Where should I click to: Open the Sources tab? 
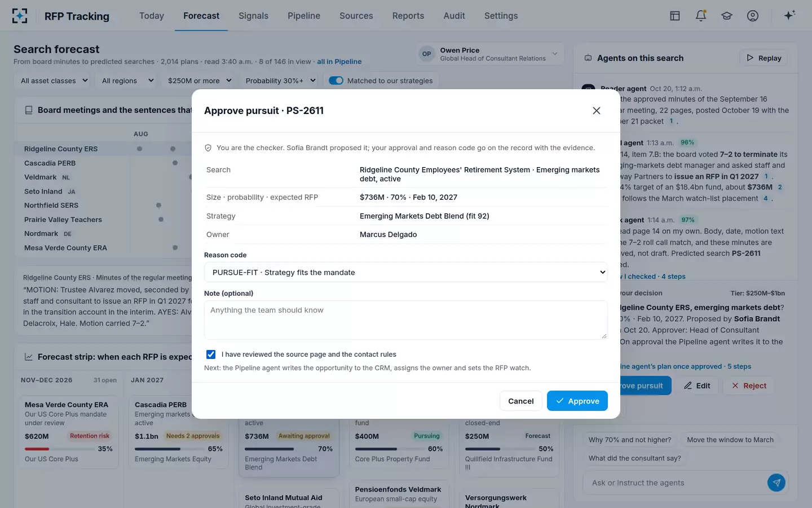[x=356, y=16]
